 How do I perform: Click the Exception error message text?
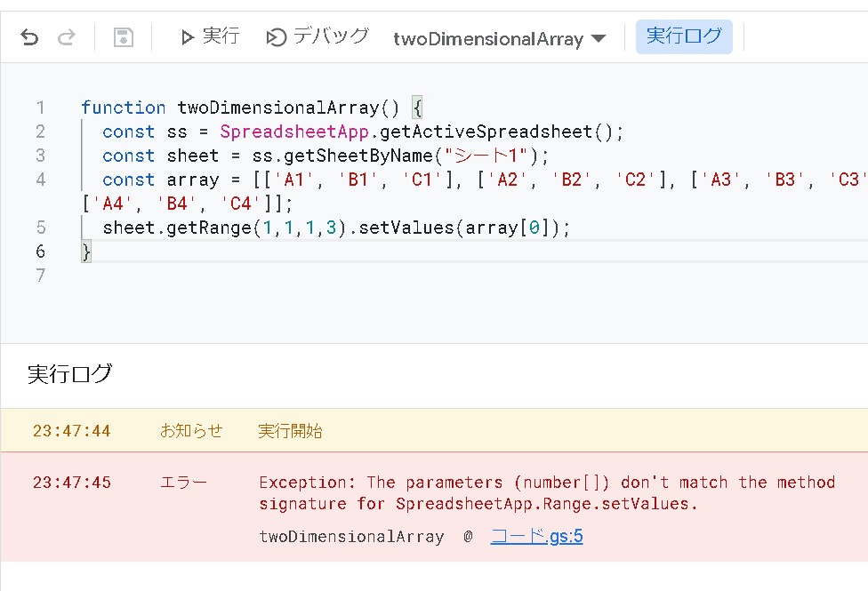coord(547,492)
